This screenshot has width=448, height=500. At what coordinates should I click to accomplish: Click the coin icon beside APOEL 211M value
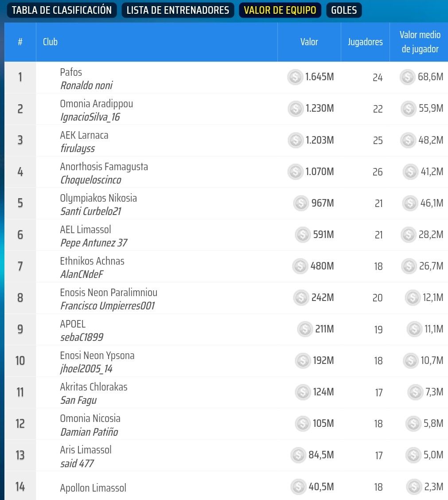pyautogui.click(x=305, y=329)
